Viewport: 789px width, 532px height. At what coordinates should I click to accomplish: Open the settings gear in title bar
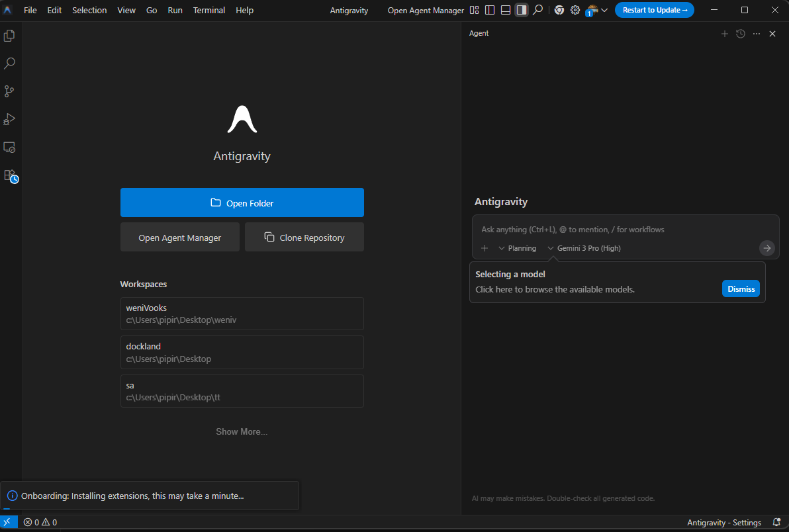[x=575, y=10]
